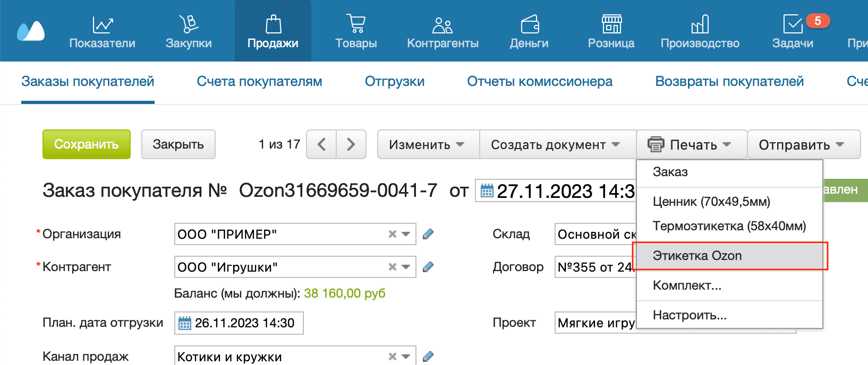This screenshot has height=365, width=868.
Task: Choose Настроить... in print menu
Action: (x=729, y=315)
